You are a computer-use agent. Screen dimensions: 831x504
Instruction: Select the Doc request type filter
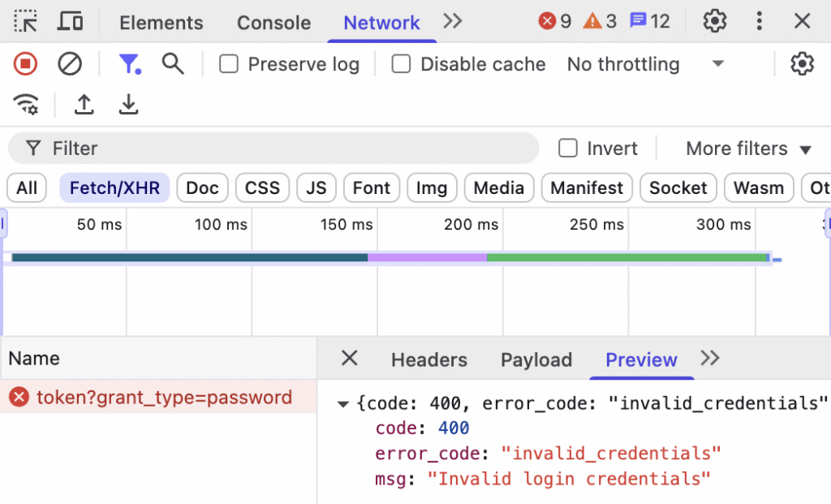point(202,188)
